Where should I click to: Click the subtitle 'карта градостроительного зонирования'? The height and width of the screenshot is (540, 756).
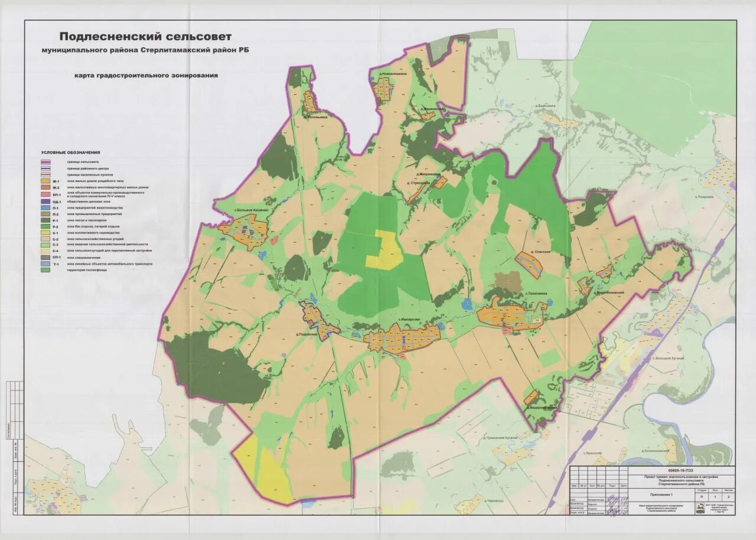tap(146, 76)
